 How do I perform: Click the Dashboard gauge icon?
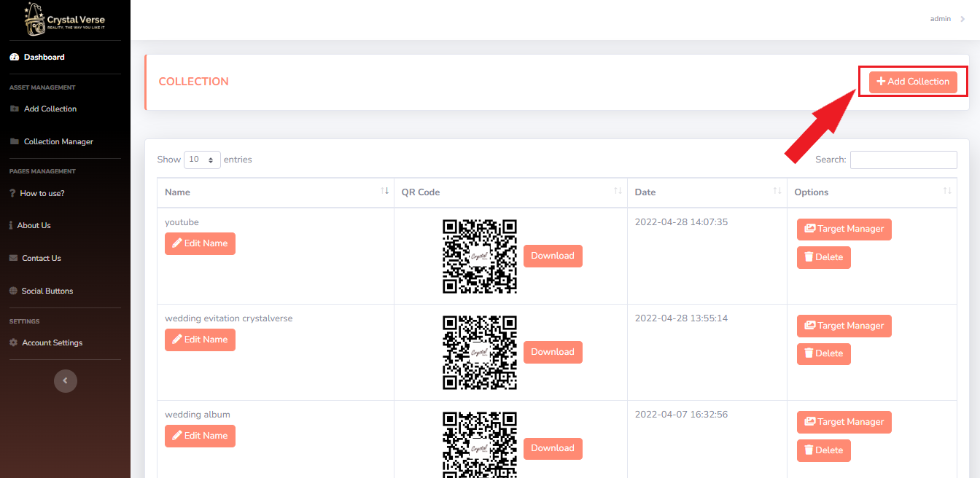tap(14, 57)
